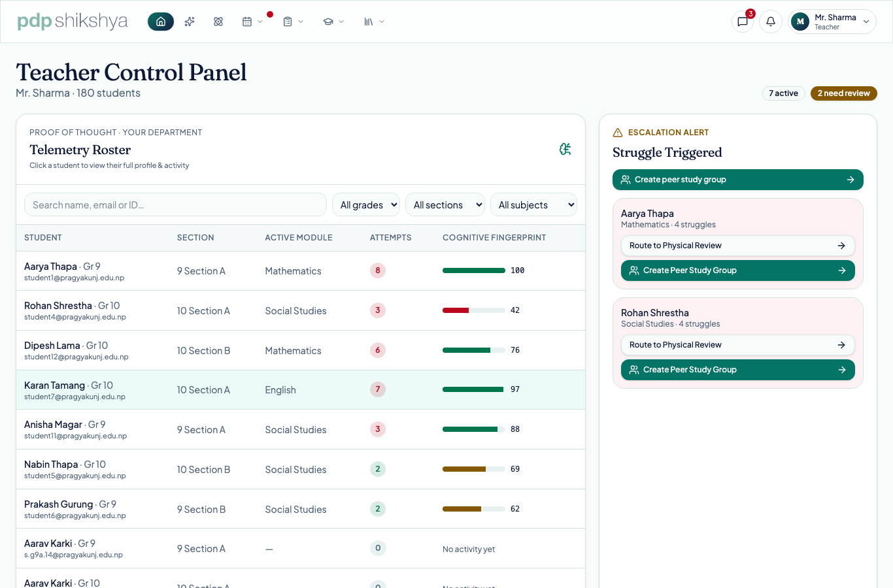Click the COGNITIVE FINGERPRINT column header

(x=494, y=238)
